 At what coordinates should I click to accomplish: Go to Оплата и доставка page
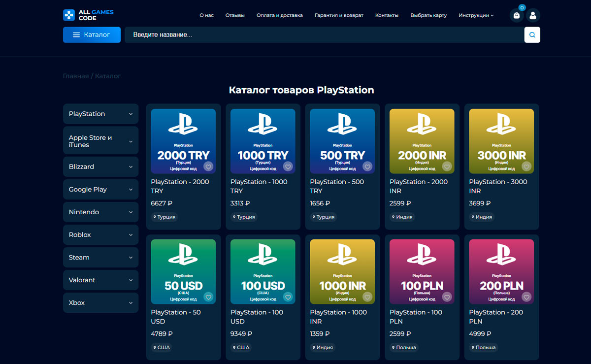pos(280,15)
